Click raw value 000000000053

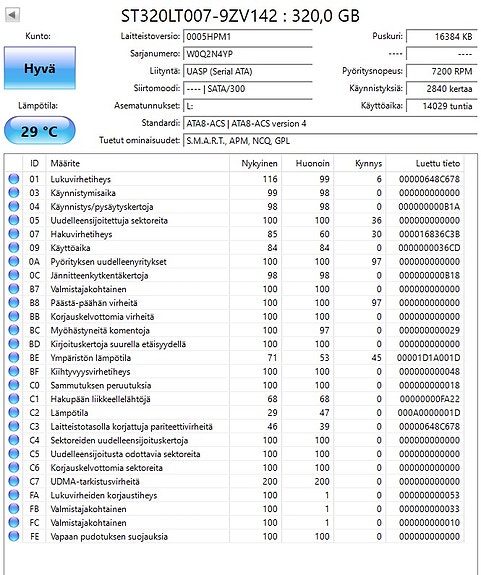(429, 495)
